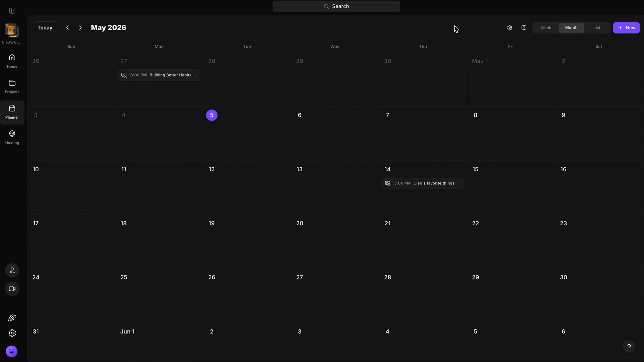Open Cleo's favorite things event
Image resolution: width=644 pixels, height=362 pixels.
coord(423,183)
